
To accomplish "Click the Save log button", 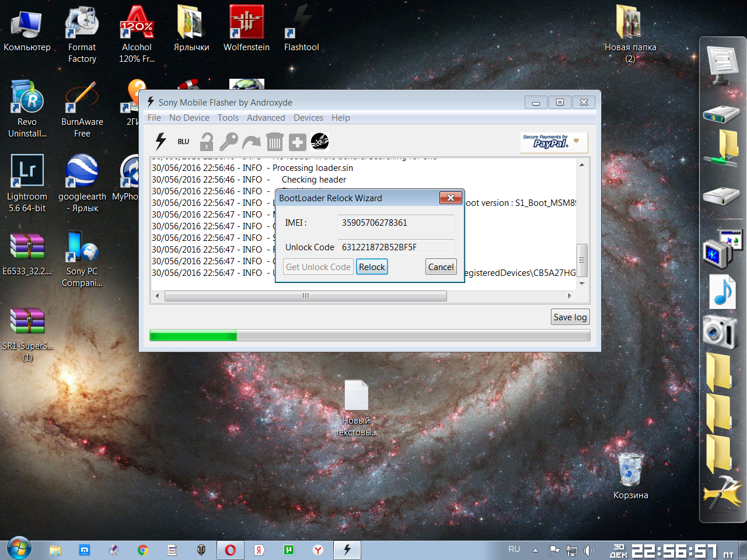I will (570, 317).
